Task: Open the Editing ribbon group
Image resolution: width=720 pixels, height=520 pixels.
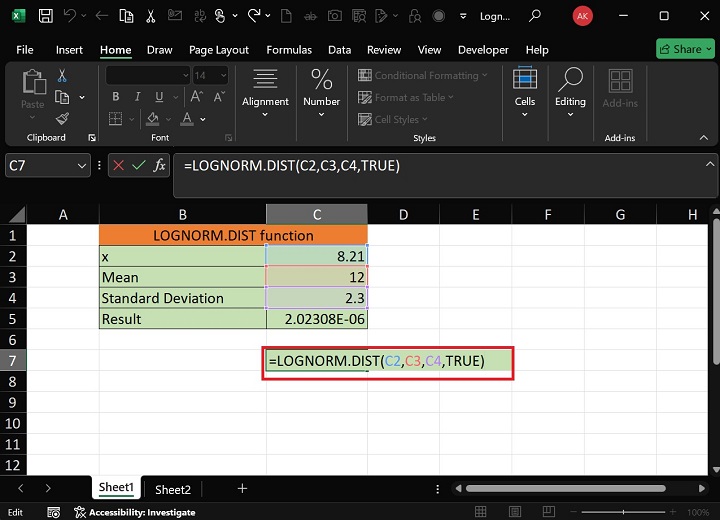Action: (570, 90)
